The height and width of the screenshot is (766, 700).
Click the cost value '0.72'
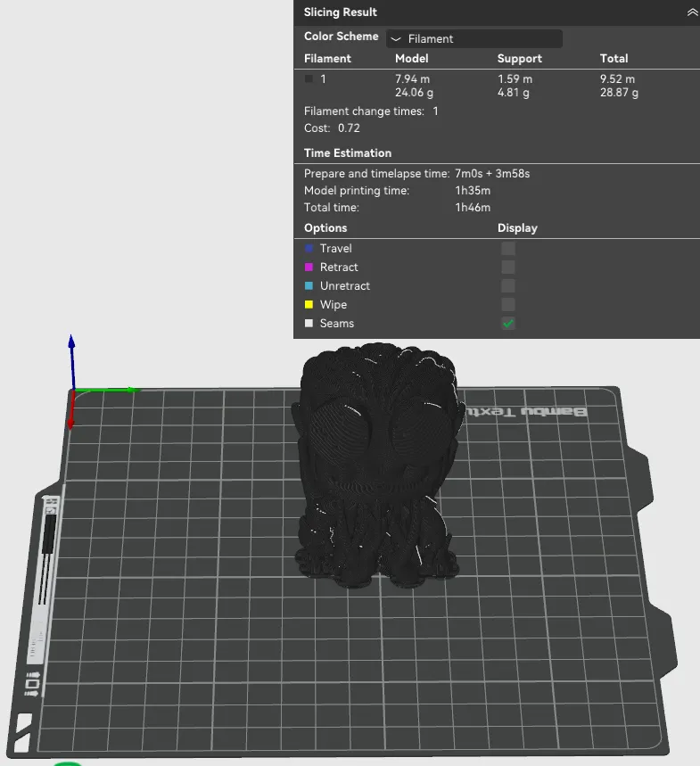[x=349, y=128]
